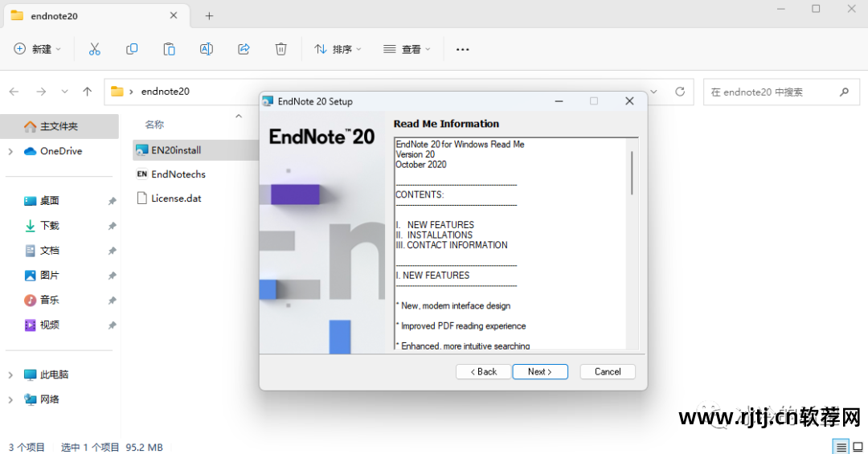This screenshot has width=868, height=454.
Task: Click the Refresh icon beside address bar
Action: click(680, 92)
